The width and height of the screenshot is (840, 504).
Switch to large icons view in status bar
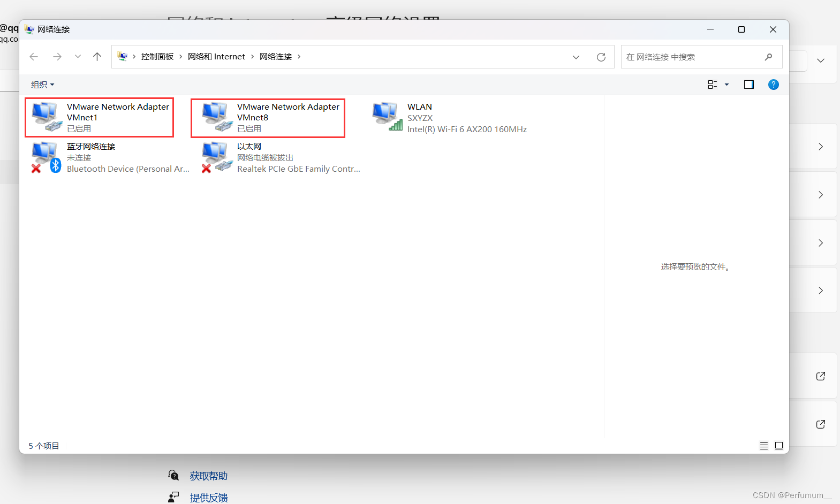[x=779, y=446]
